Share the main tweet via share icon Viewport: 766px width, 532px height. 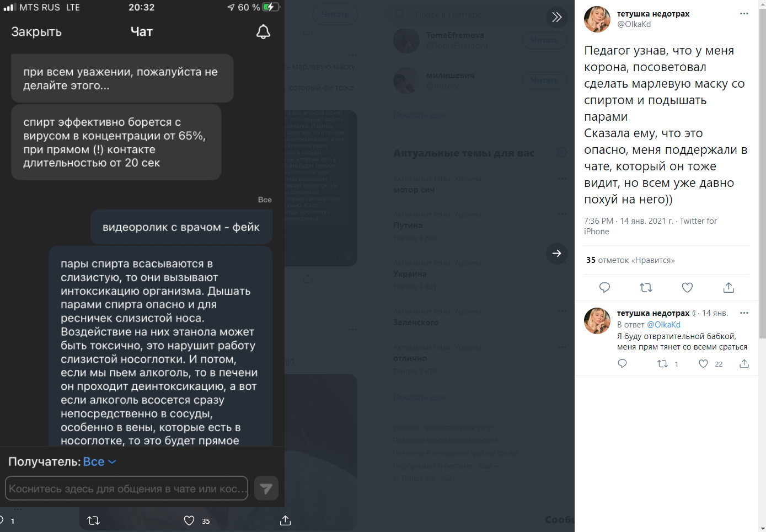[728, 287]
